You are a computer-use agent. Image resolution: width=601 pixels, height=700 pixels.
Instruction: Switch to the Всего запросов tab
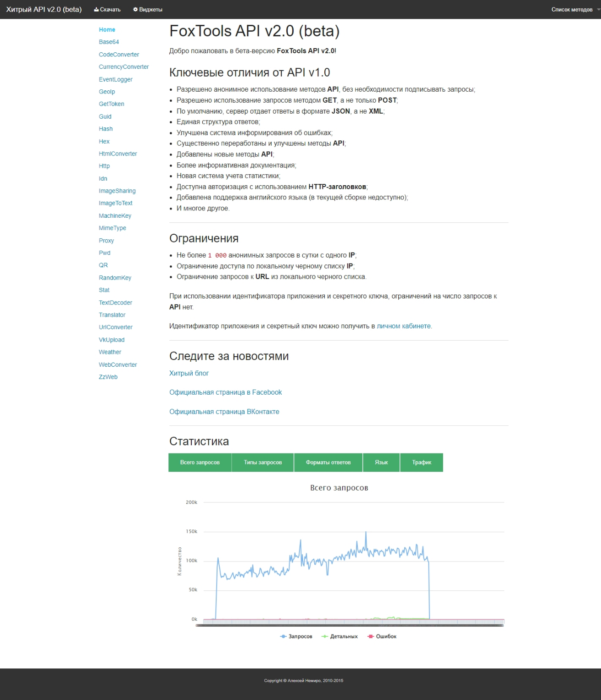coord(200,463)
